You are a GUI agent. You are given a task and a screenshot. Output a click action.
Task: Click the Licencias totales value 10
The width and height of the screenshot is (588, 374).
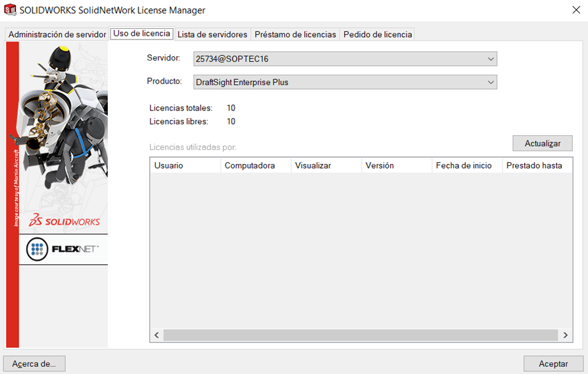231,108
